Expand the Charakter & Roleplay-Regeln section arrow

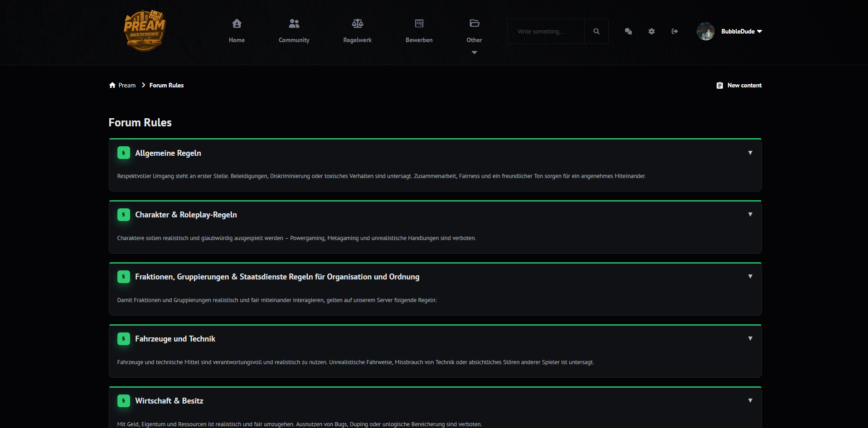tap(750, 215)
